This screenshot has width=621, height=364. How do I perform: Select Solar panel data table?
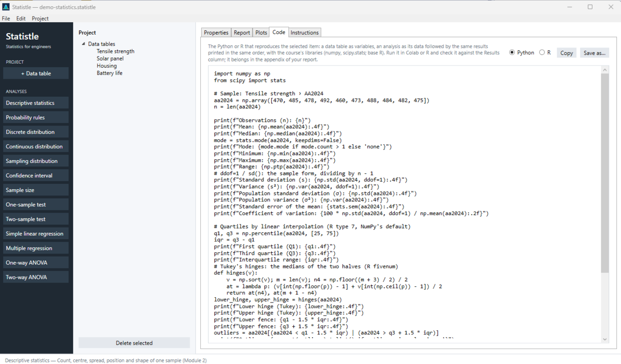tap(110, 58)
